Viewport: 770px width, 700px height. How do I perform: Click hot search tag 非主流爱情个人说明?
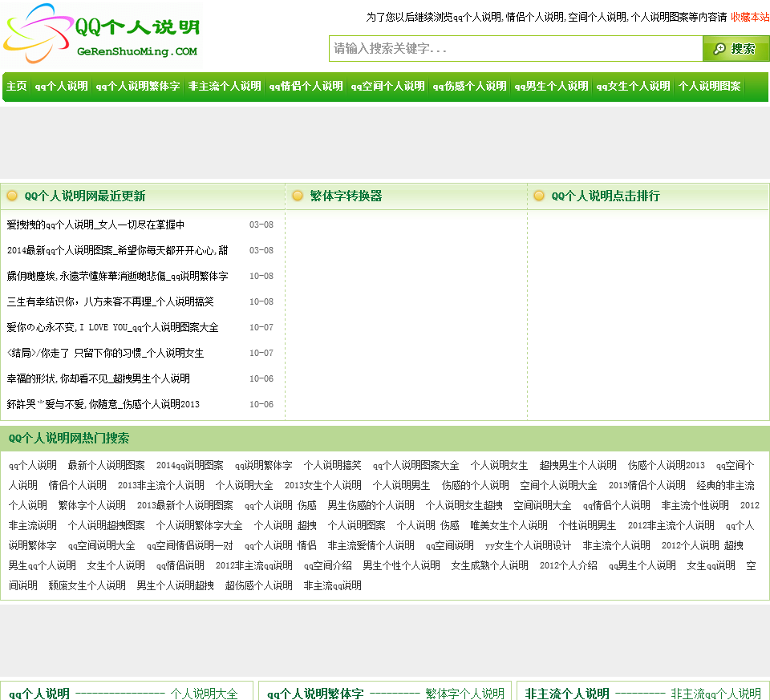pyautogui.click(x=371, y=546)
